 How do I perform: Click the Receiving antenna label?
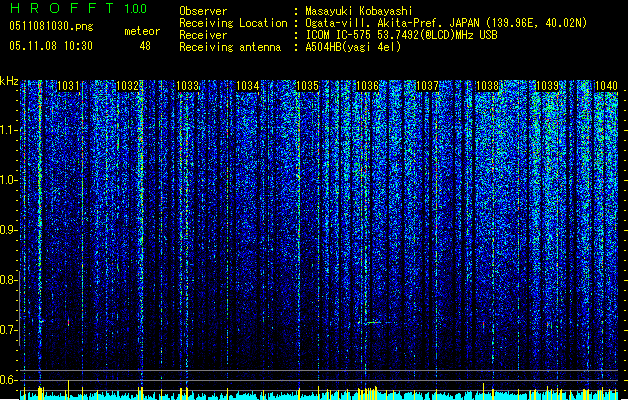click(x=230, y=47)
